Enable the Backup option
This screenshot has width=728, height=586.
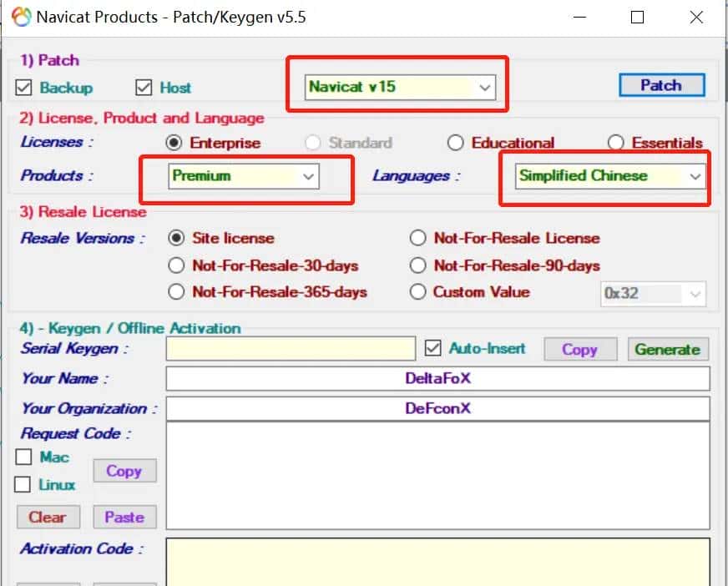tap(23, 88)
